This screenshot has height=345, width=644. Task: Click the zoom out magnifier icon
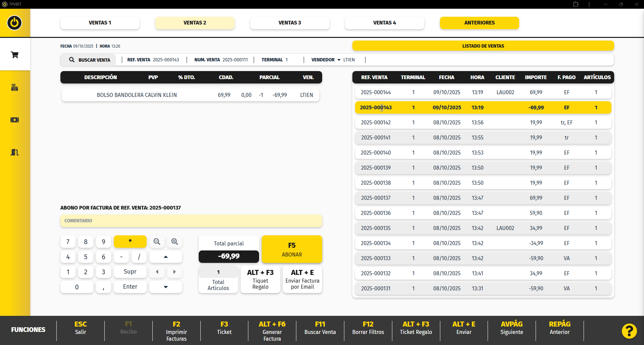coord(157,242)
